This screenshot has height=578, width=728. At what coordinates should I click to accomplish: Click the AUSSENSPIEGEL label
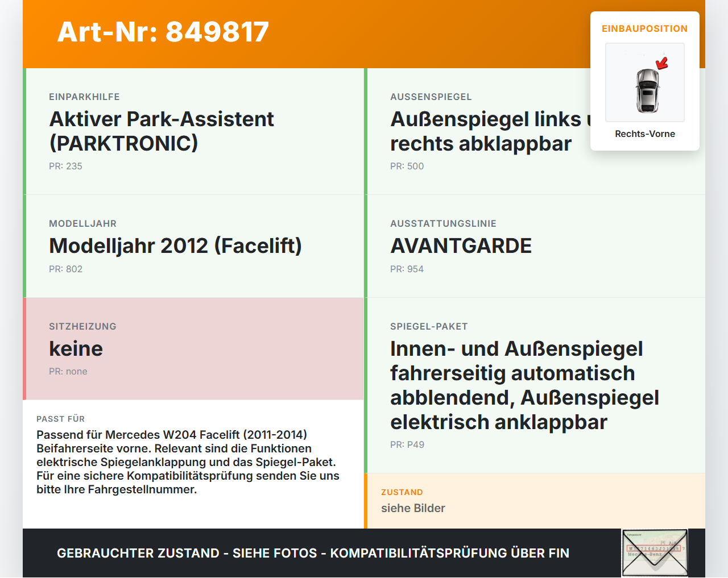(431, 97)
